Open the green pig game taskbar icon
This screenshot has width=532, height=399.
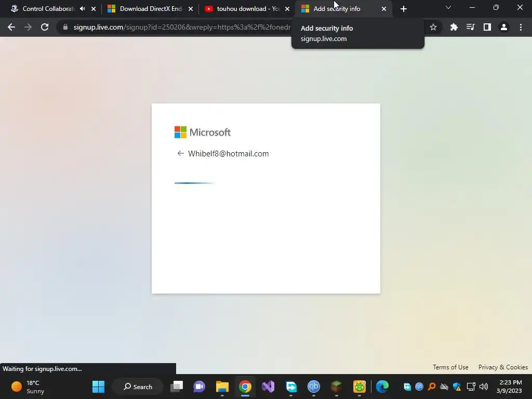360,387
